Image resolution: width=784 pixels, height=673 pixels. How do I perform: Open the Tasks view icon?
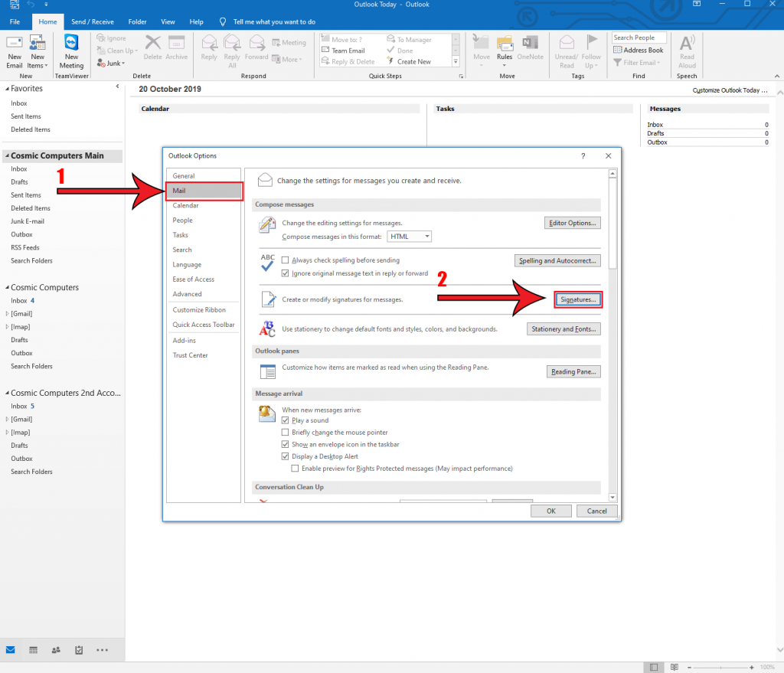point(78,649)
